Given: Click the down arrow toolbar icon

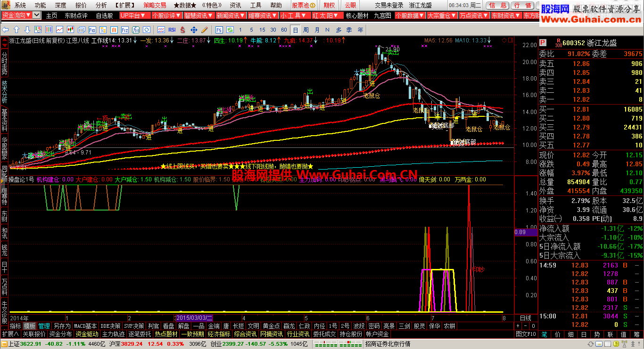Looking at the screenshot, I should [27, 30].
